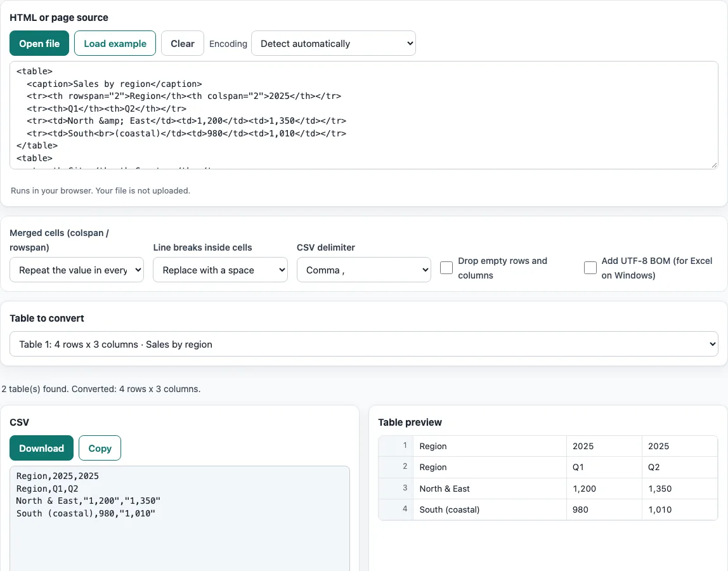Click the '1,350' preview cell
This screenshot has width=728, height=571.
point(680,489)
